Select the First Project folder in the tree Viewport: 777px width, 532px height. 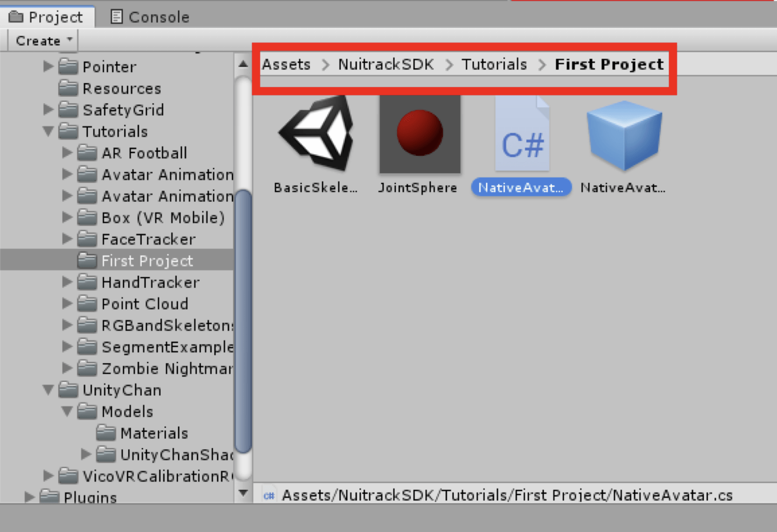tap(117, 261)
